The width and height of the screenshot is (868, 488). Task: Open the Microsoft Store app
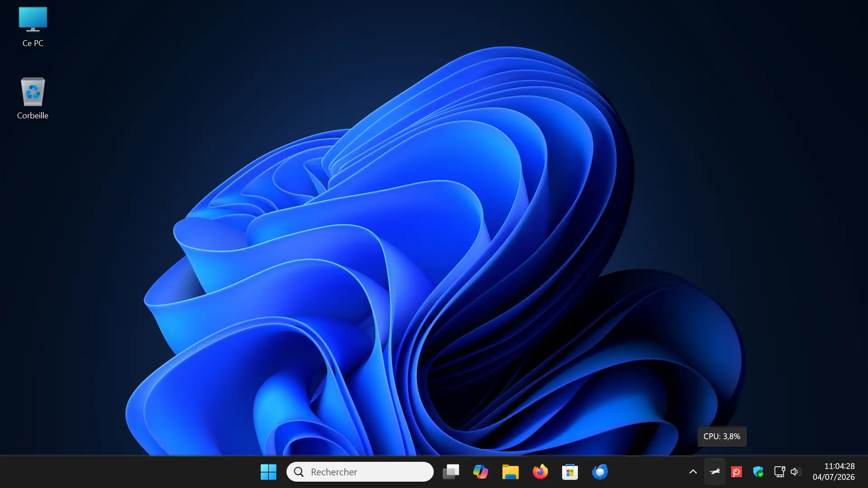(570, 472)
